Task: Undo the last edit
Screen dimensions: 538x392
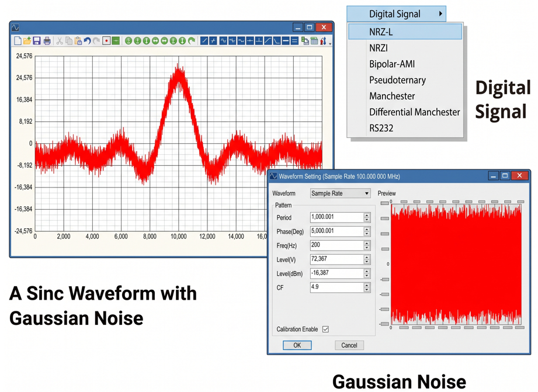Action: coord(87,41)
